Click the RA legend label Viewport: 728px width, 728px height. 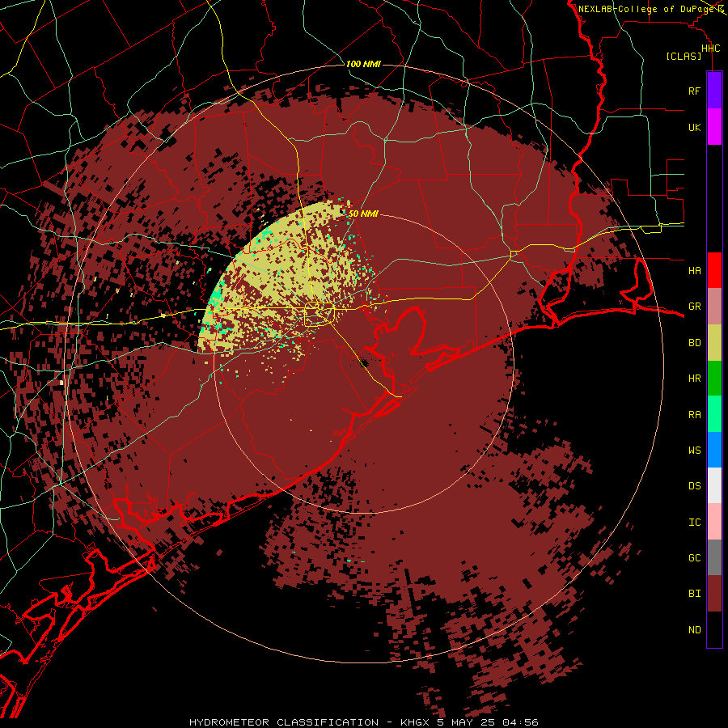(694, 415)
